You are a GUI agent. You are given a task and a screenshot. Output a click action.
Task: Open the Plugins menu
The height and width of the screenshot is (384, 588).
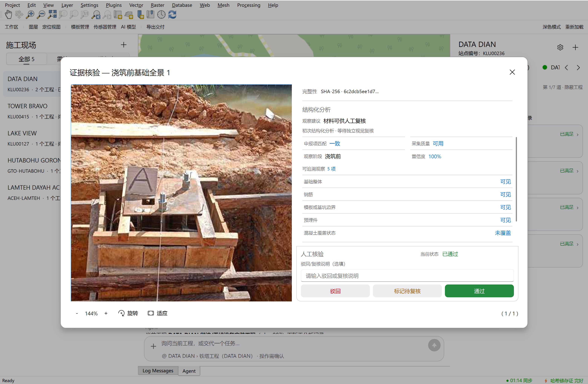[x=114, y=5]
